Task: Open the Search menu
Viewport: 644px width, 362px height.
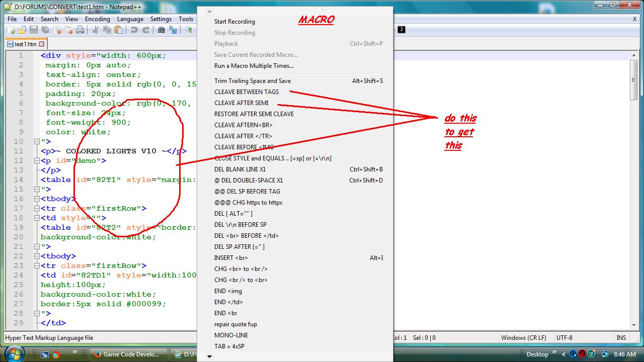Action: pyautogui.click(x=49, y=19)
